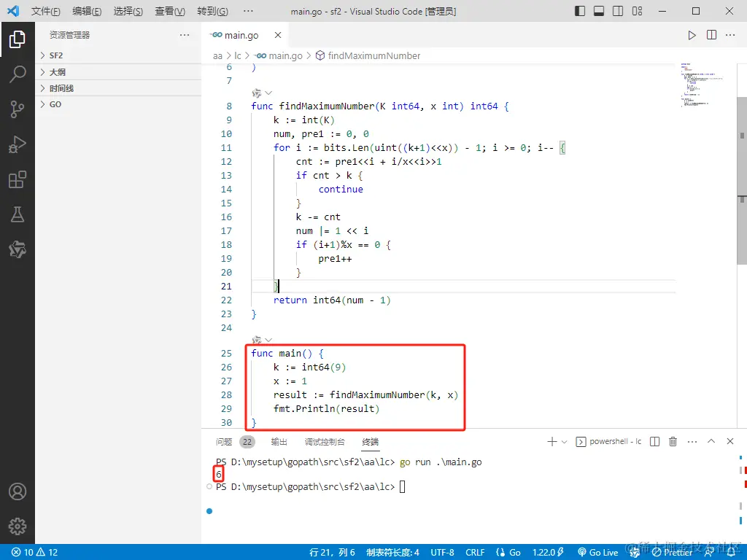Click the editor minimap code overview
This screenshot has height=560, width=747.
tap(701, 85)
